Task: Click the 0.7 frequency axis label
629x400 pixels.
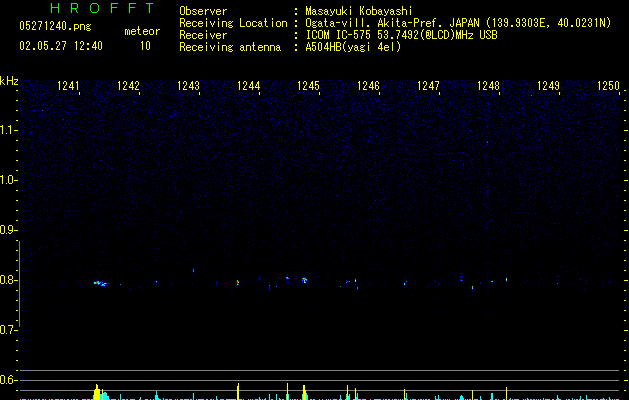Action: 8,330
